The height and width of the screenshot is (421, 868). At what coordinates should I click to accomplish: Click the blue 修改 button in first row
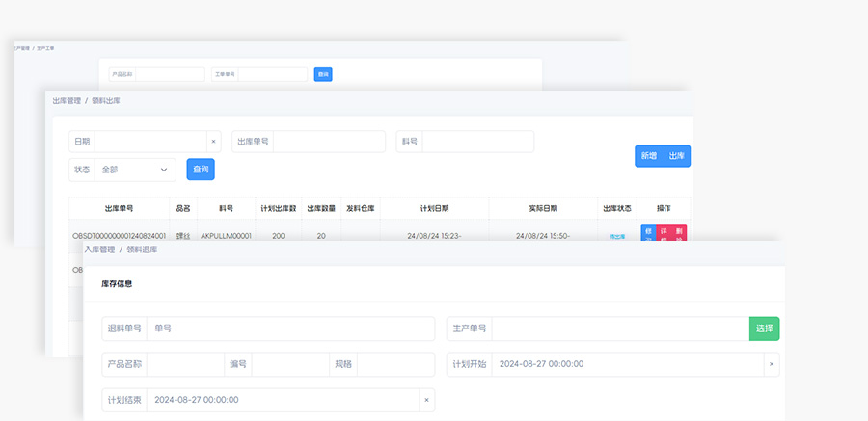(648, 234)
